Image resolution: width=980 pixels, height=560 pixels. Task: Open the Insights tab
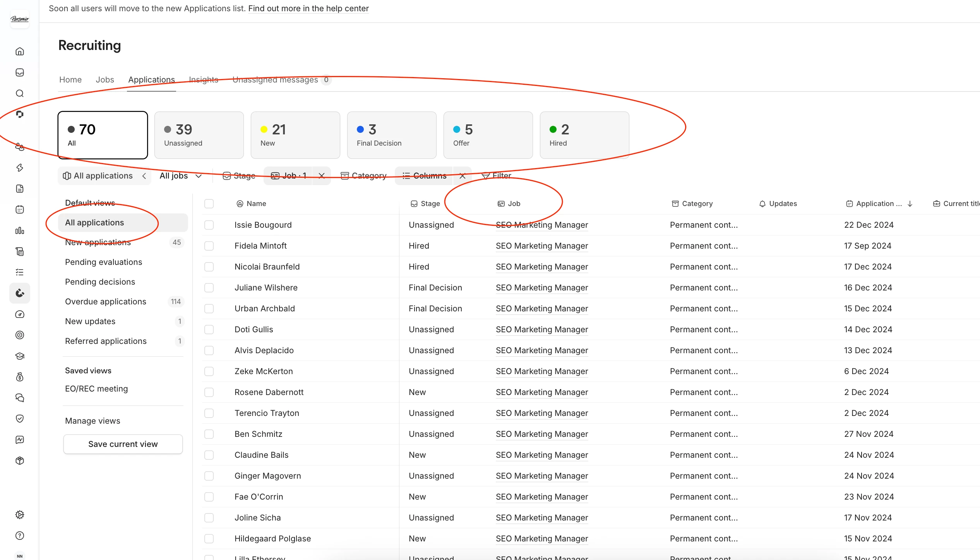point(204,80)
